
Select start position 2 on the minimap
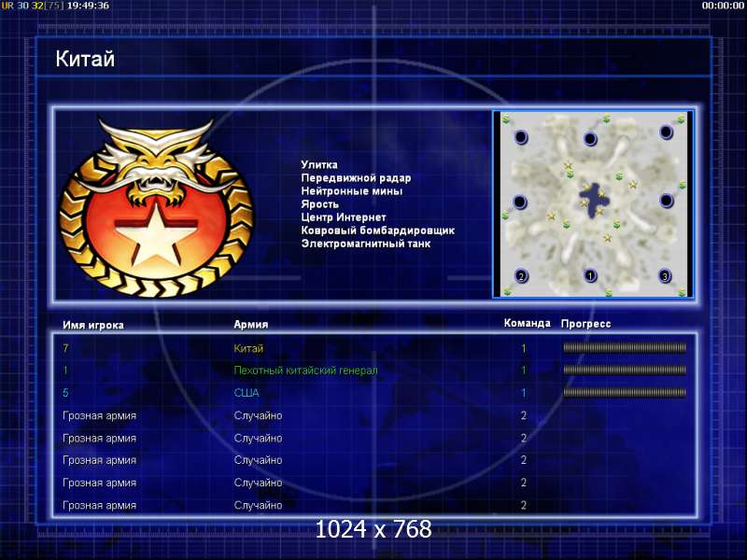pyautogui.click(x=521, y=276)
